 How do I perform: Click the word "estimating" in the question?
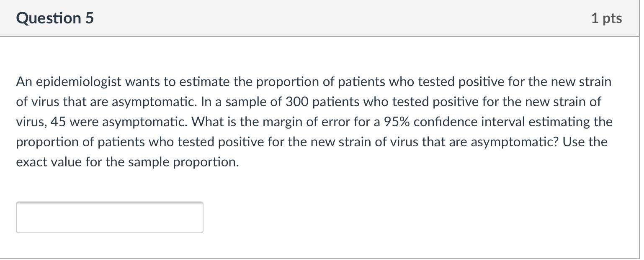[558, 122]
